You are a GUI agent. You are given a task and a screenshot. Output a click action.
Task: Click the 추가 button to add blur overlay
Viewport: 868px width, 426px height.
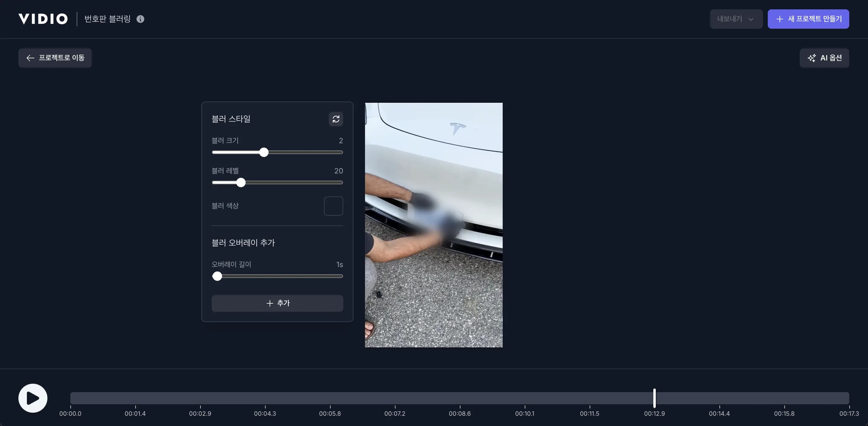(x=277, y=303)
